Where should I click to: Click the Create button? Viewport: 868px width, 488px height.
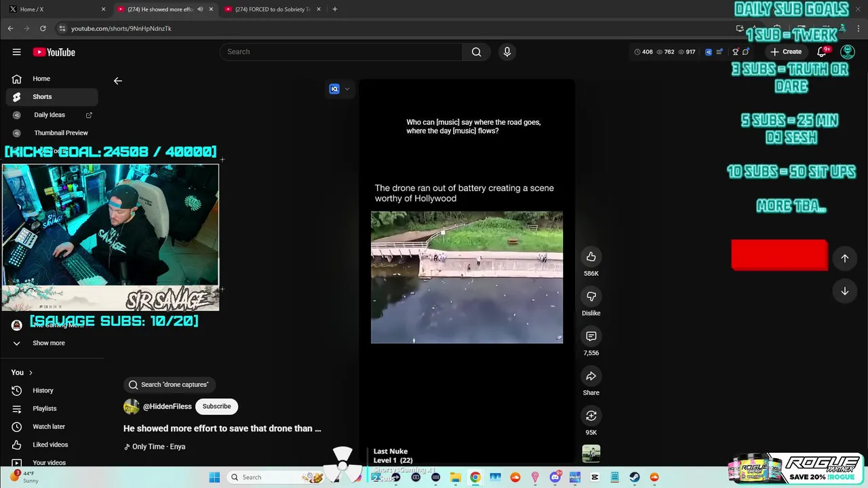[786, 52]
